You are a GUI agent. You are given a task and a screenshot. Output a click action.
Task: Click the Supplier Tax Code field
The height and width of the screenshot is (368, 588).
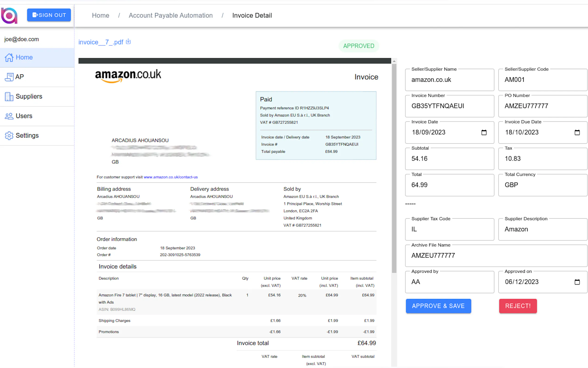click(x=449, y=229)
